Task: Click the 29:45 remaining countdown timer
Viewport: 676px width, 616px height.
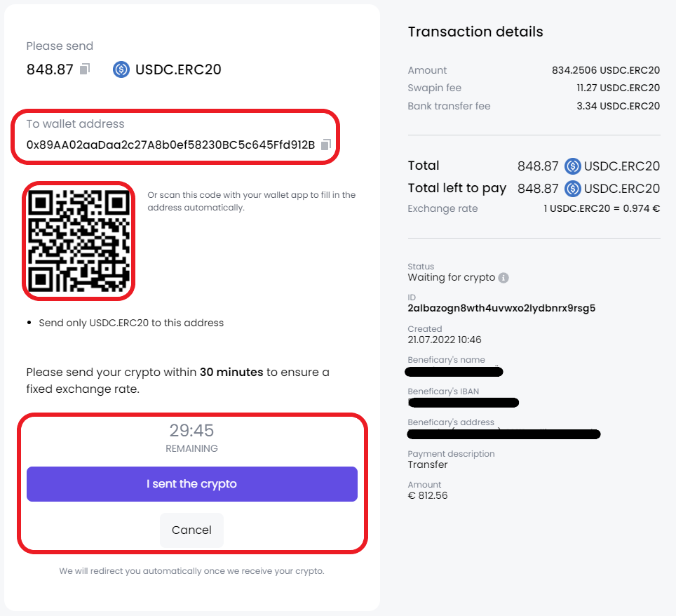Action: coord(191,431)
